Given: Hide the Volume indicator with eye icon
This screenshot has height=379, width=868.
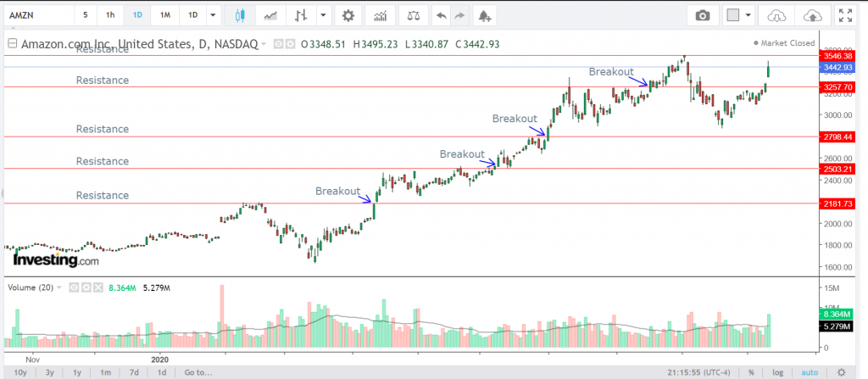Looking at the screenshot, I should pyautogui.click(x=74, y=288).
